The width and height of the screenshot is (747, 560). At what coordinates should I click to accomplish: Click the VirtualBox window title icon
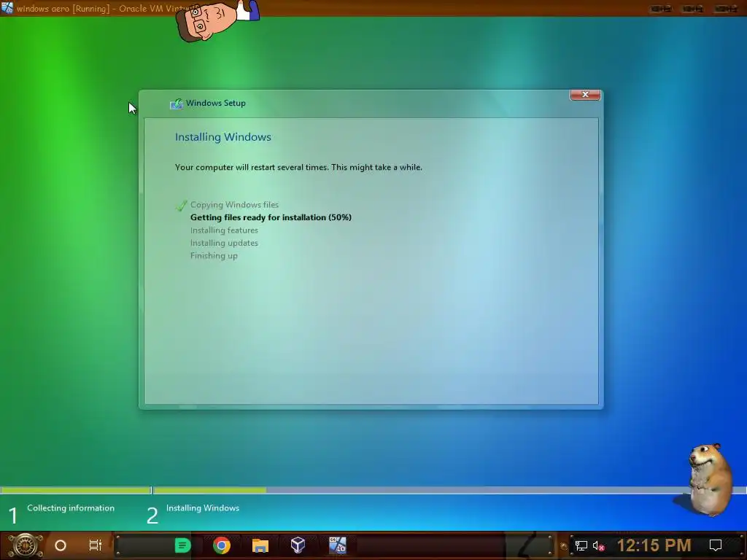click(7, 7)
